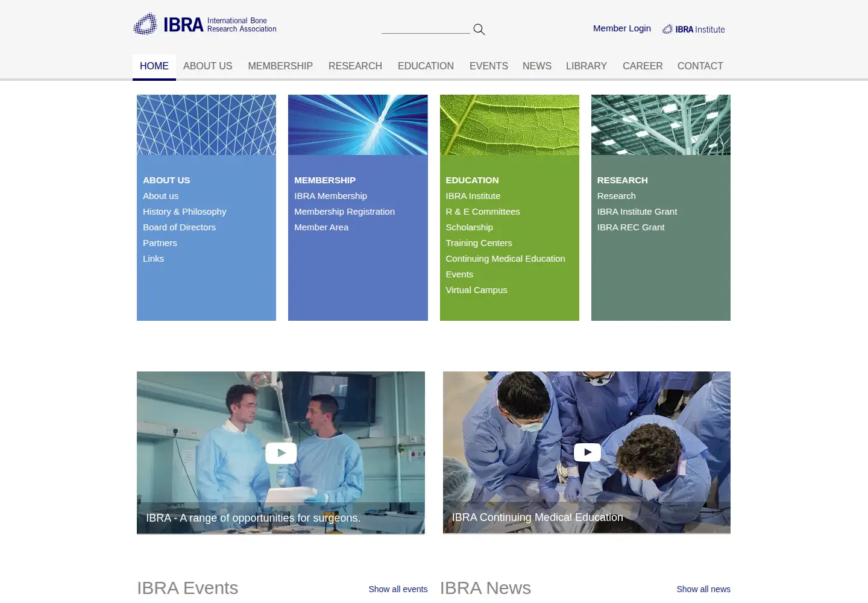Image resolution: width=868 pixels, height=603 pixels.
Task: Click Show all events
Action: point(398,589)
